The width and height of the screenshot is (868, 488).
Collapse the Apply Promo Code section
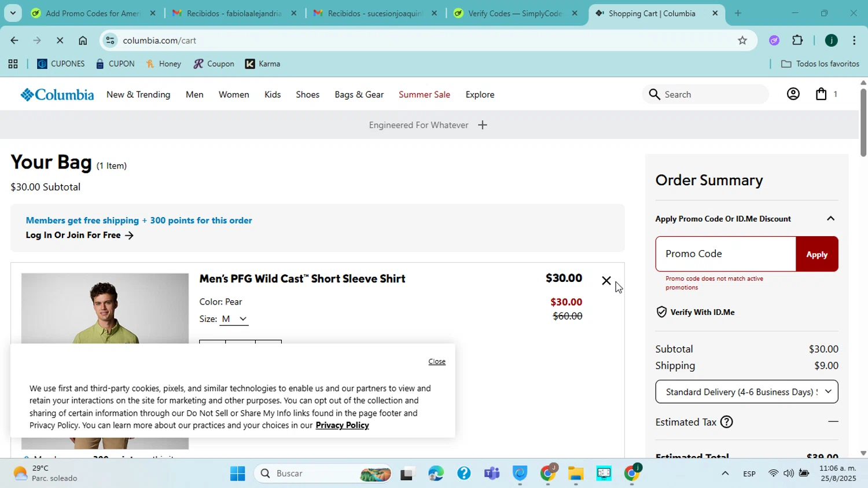click(830, 219)
